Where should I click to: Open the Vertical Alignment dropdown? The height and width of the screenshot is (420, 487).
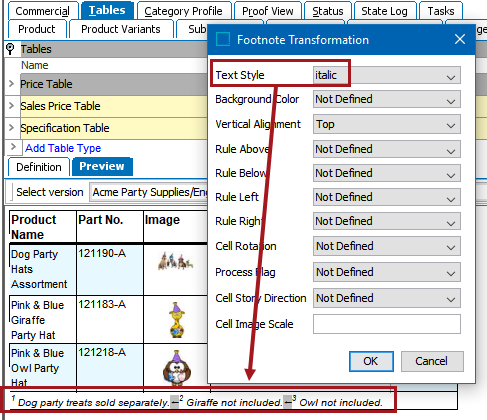[387, 124]
